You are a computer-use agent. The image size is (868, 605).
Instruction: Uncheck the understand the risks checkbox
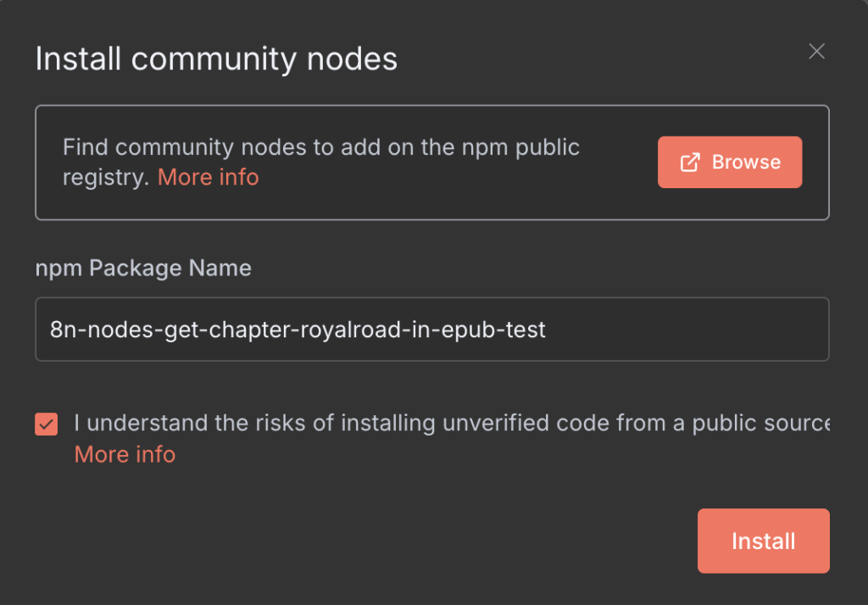coord(47,424)
